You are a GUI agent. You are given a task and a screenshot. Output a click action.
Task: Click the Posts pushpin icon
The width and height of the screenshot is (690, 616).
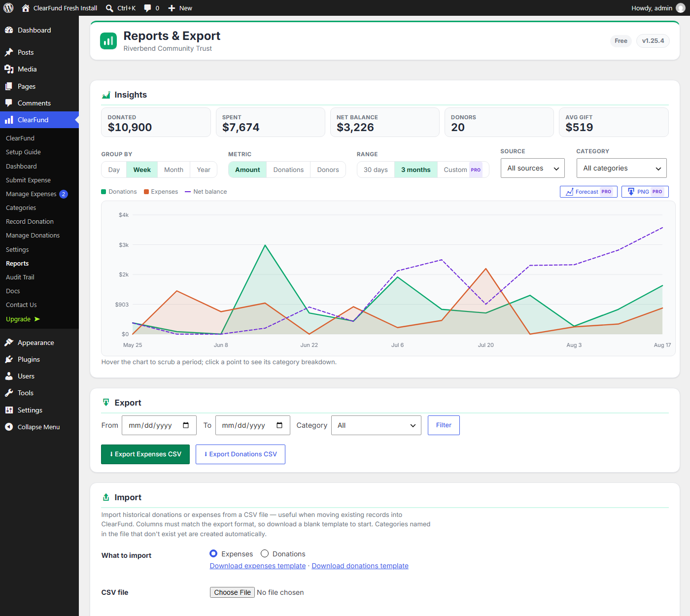(9, 52)
